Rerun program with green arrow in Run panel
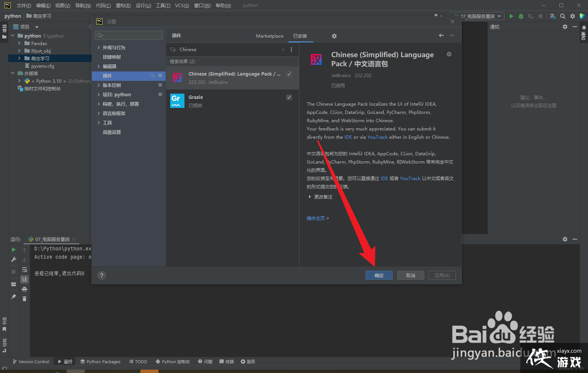Screen dimensions: 588x373 tap(14, 250)
